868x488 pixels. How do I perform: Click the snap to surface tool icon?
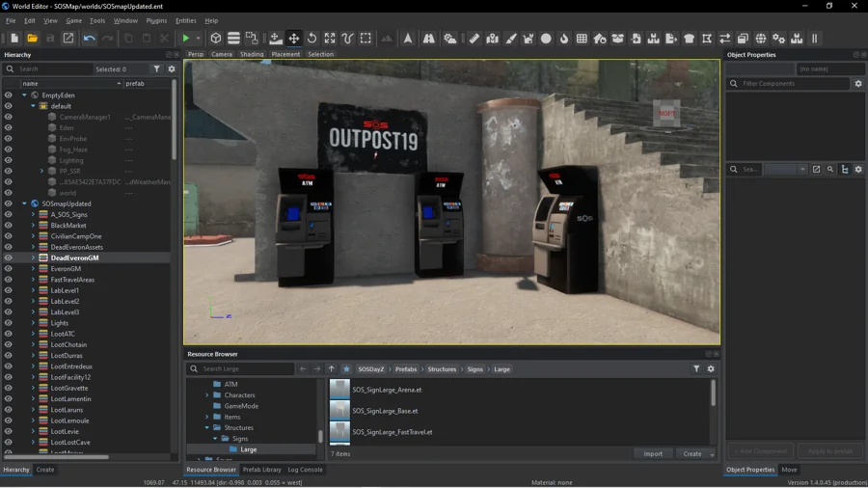tap(276, 39)
